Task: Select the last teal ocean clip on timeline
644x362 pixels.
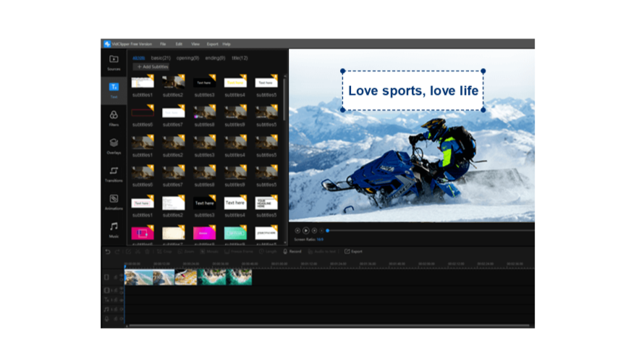Action: coord(239,277)
